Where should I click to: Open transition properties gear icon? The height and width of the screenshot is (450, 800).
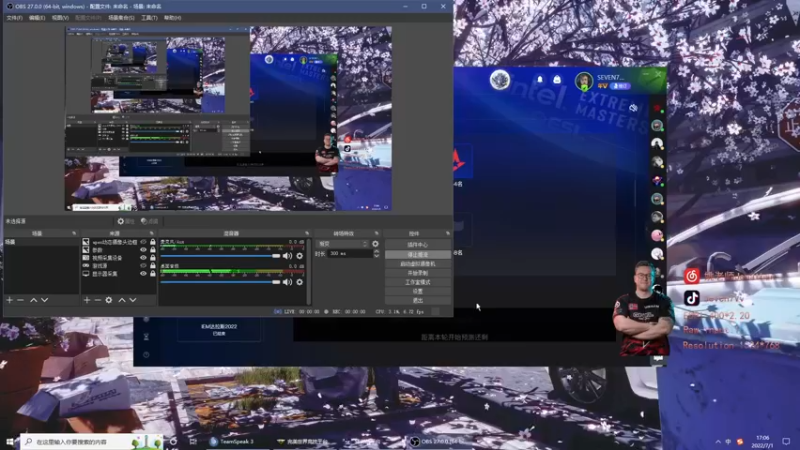[x=376, y=244]
